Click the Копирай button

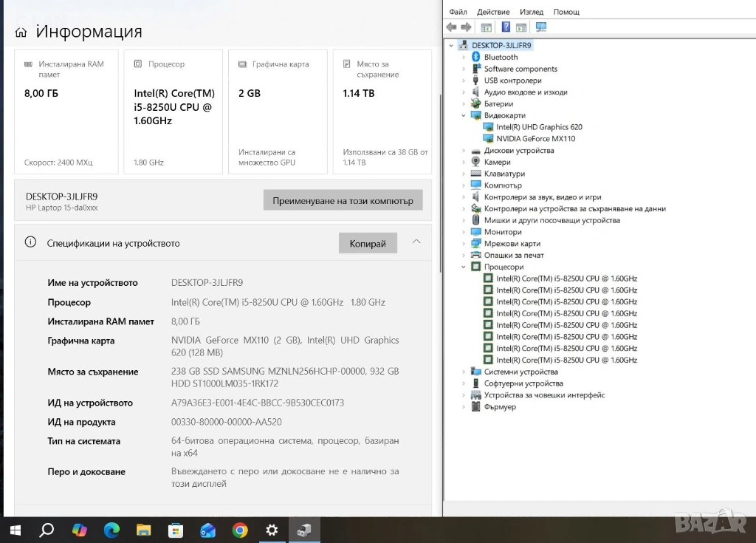pyautogui.click(x=368, y=243)
